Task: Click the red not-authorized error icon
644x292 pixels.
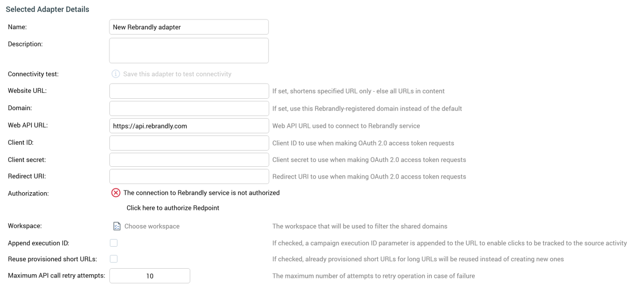Action: pos(116,193)
